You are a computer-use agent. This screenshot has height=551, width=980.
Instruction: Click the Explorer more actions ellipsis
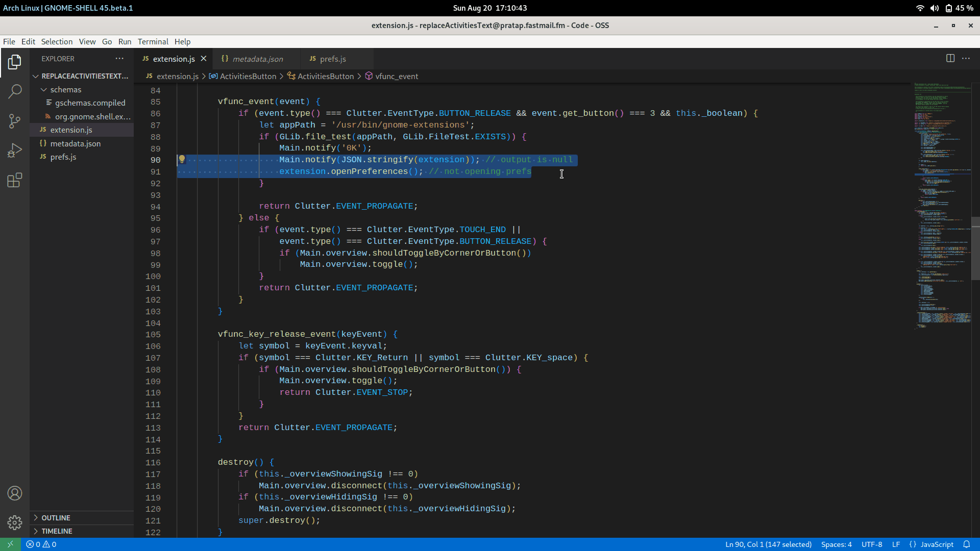pyautogui.click(x=119, y=59)
